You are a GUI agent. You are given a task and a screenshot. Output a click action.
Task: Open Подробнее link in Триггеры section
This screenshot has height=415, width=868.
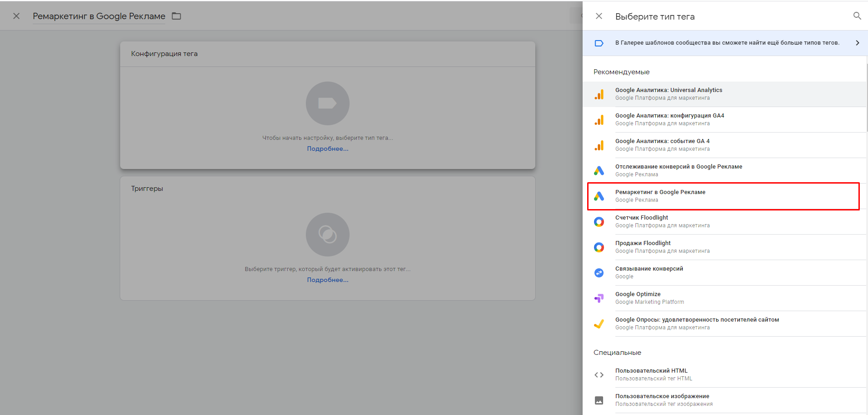(327, 280)
